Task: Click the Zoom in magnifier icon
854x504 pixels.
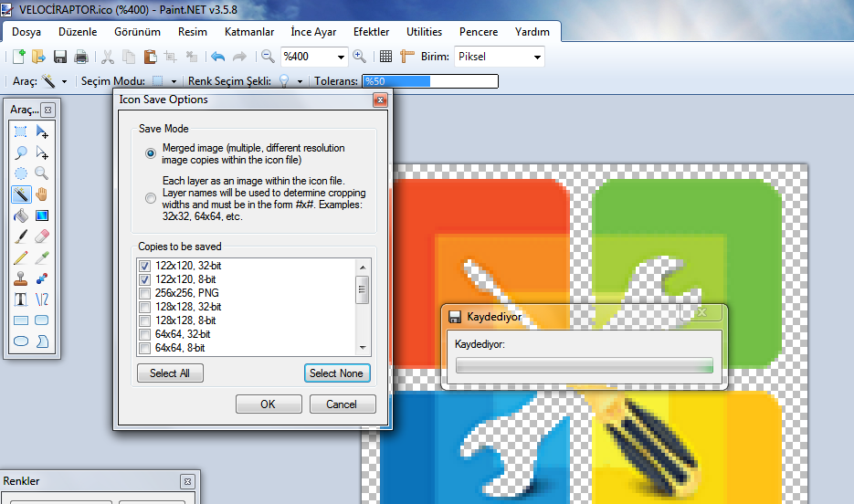Action: click(x=360, y=57)
